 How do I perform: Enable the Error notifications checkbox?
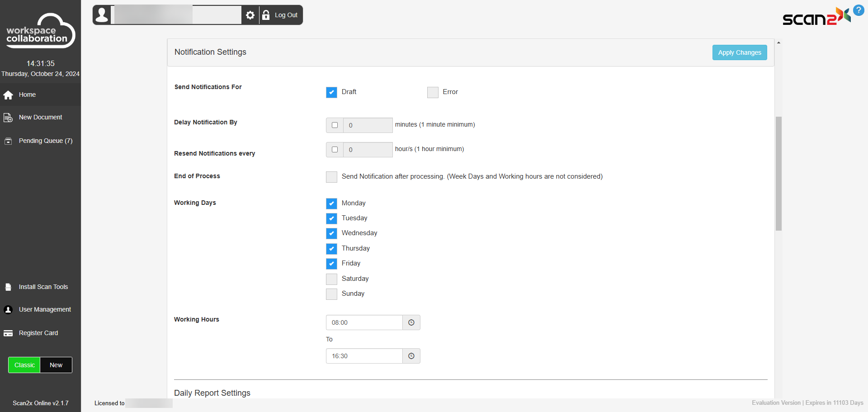click(x=433, y=92)
